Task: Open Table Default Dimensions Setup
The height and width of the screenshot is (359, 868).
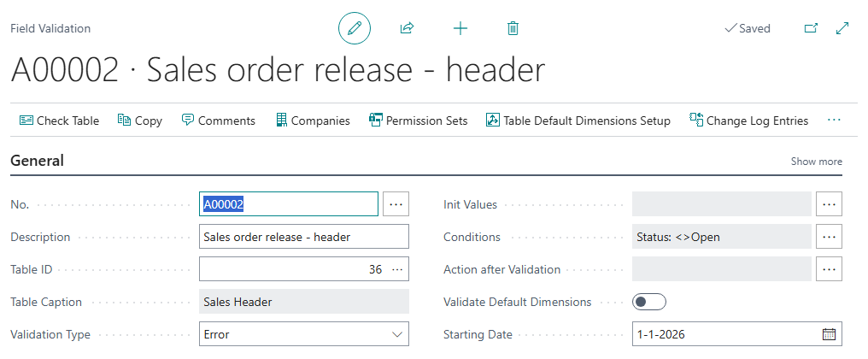Action: pyautogui.click(x=578, y=121)
